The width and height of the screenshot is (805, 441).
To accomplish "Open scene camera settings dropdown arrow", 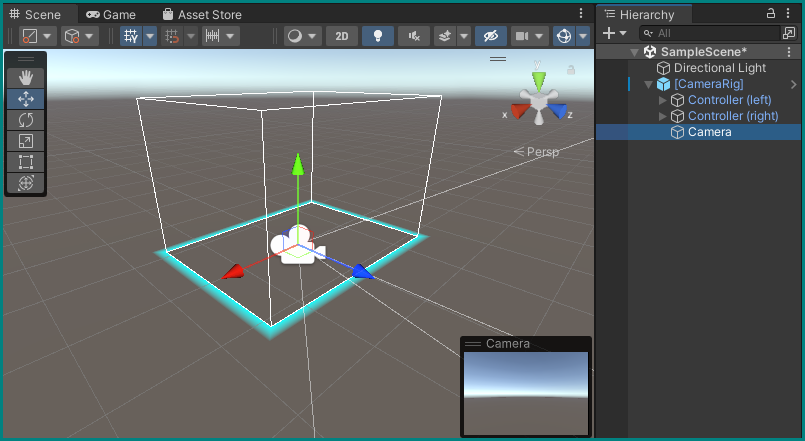I will (540, 36).
